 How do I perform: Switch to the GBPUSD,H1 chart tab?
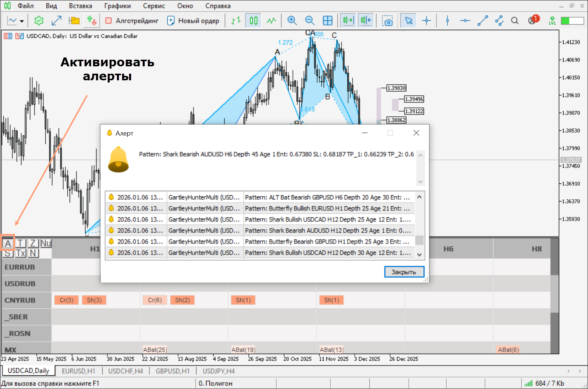(x=173, y=371)
